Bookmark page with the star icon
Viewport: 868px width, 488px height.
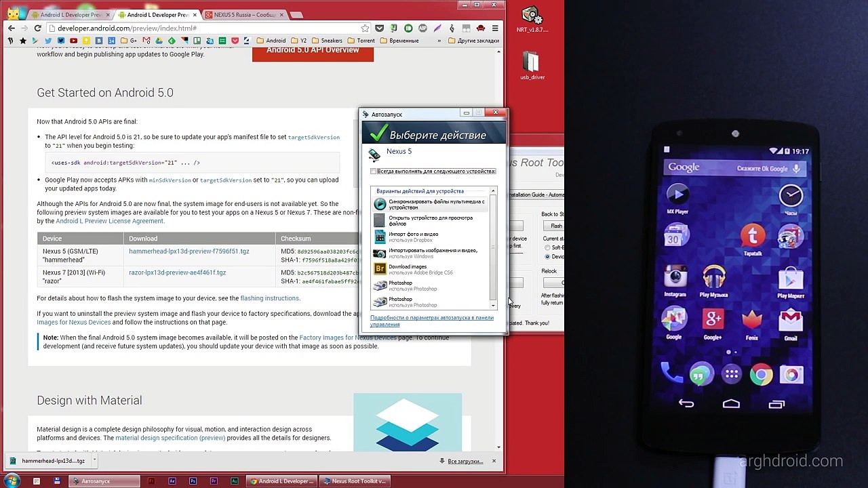(x=365, y=28)
